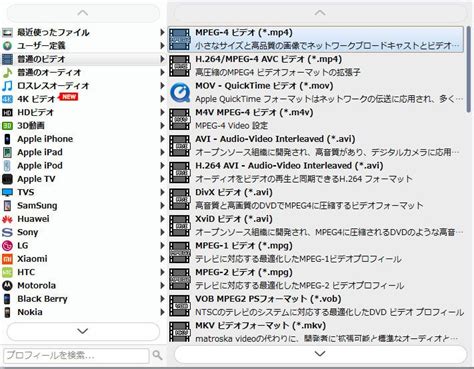The image size is (474, 369).
Task: Select MPEG-2 ビデオ (*.mpg) entry
Action: coord(316,279)
